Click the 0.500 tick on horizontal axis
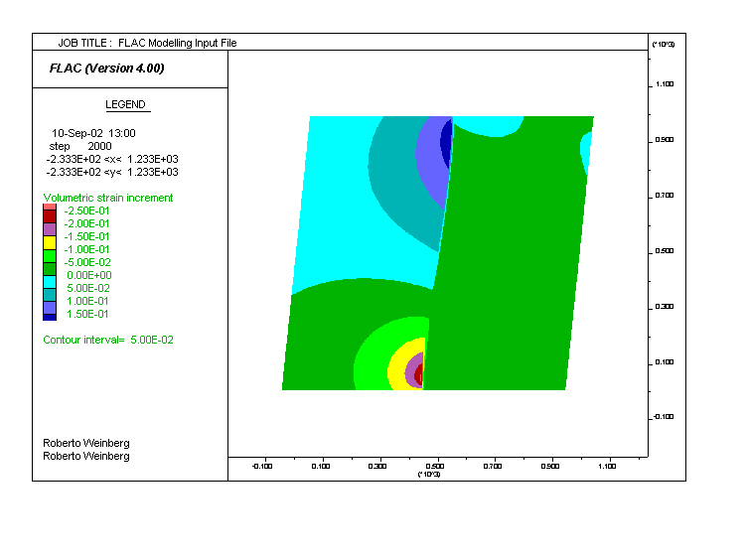This screenshot has width=745, height=560. (434, 465)
